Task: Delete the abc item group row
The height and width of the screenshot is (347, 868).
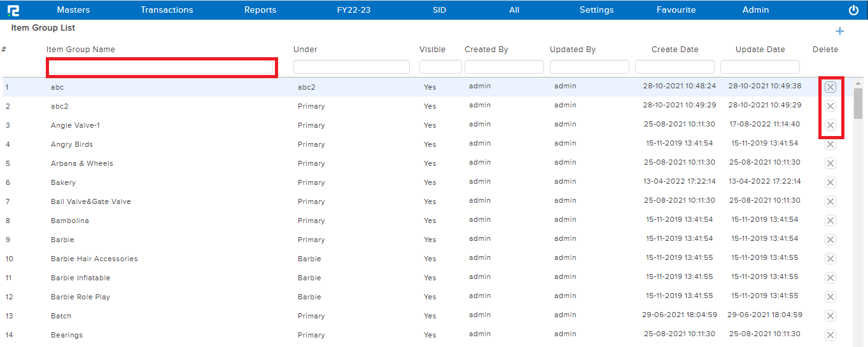Action: pyautogui.click(x=830, y=87)
